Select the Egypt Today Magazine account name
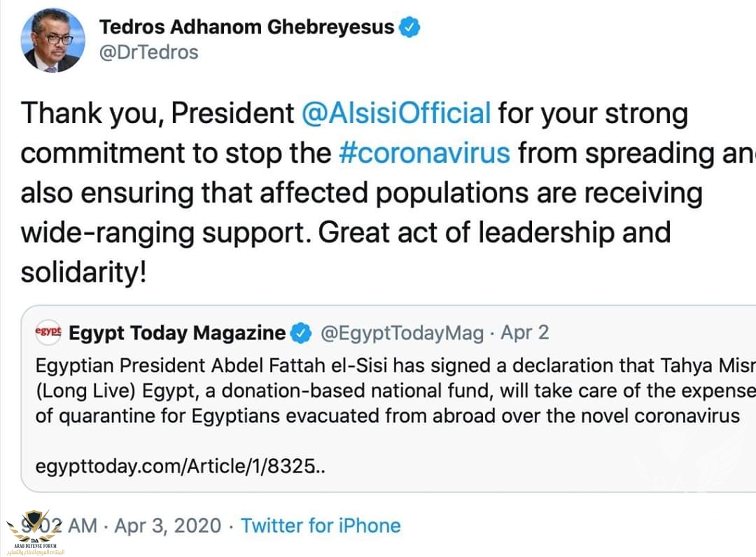 (177, 334)
